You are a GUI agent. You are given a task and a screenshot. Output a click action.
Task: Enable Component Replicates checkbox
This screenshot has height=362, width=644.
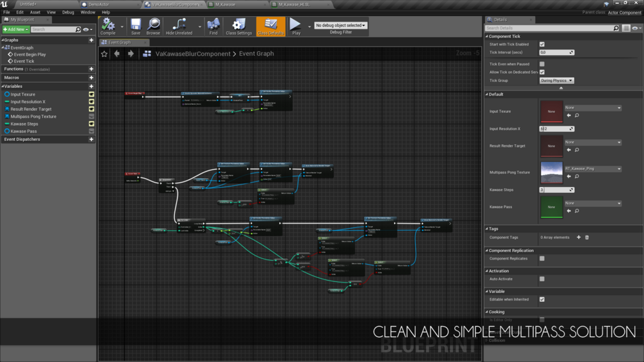tap(542, 259)
